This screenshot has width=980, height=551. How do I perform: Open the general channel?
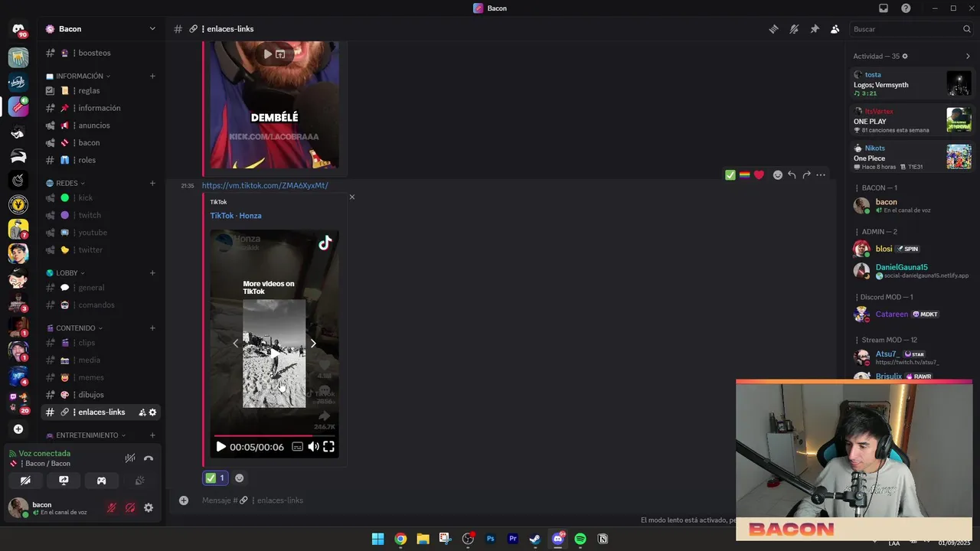[x=100, y=288]
